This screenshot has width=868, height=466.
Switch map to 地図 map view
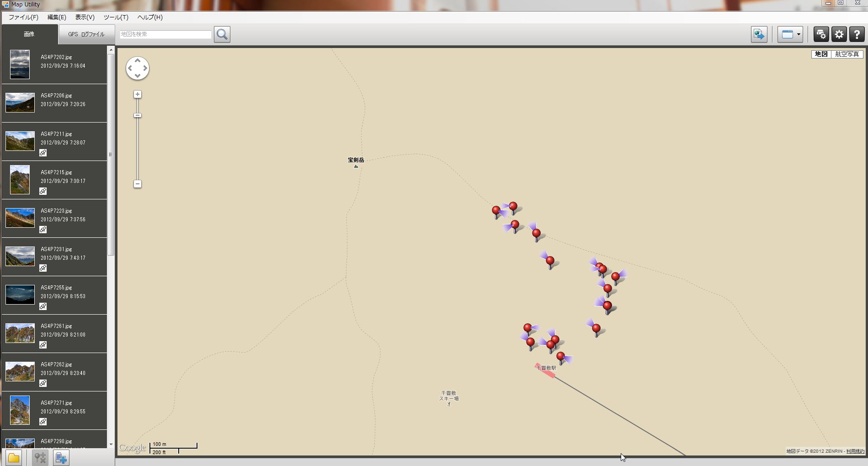821,54
